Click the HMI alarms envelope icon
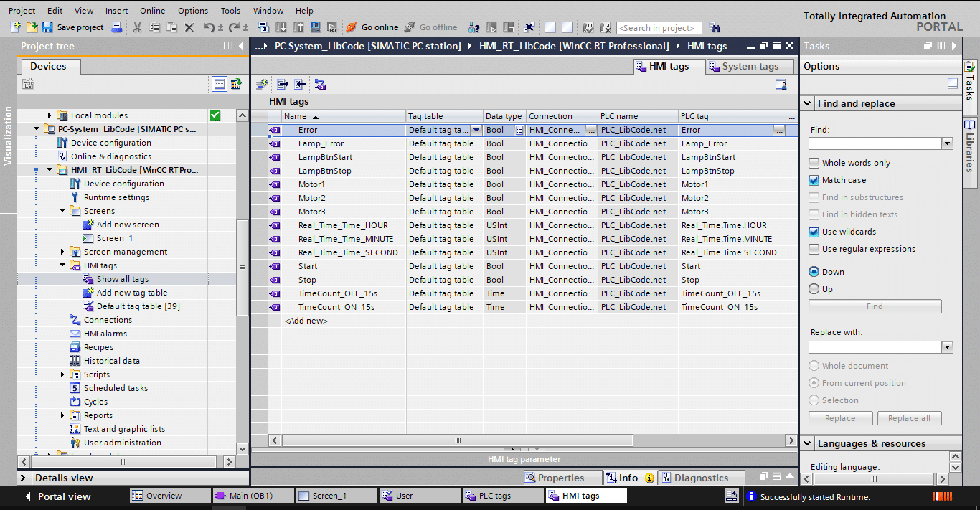 [x=75, y=334]
